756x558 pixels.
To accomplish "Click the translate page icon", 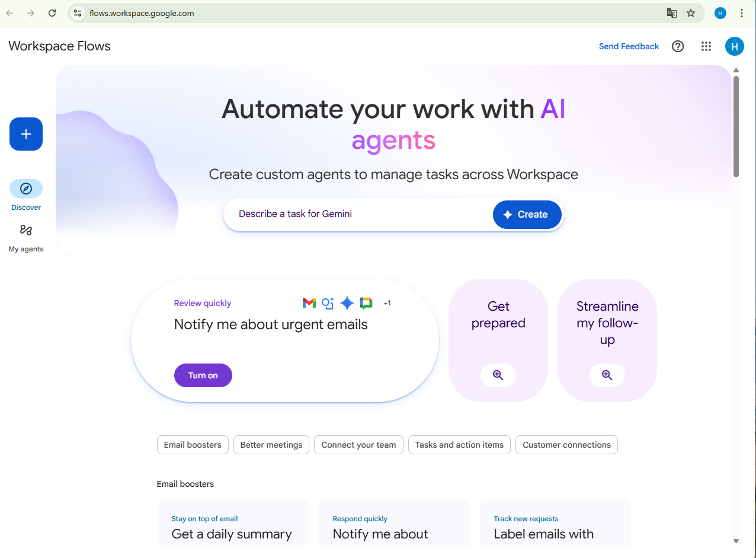I will [x=671, y=13].
